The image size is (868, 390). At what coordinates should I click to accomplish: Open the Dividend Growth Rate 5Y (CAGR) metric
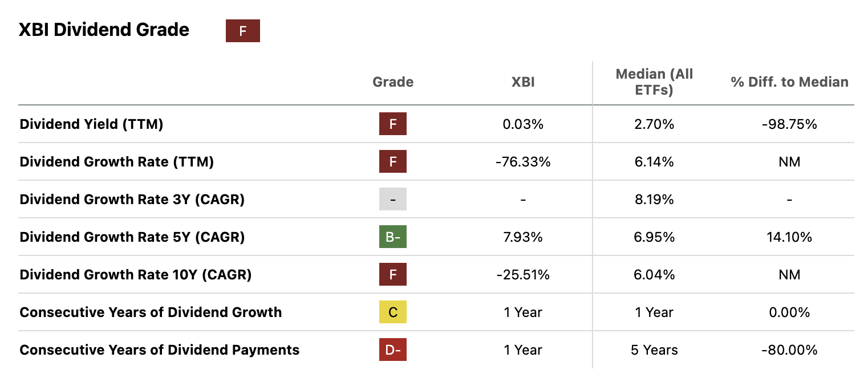(132, 237)
